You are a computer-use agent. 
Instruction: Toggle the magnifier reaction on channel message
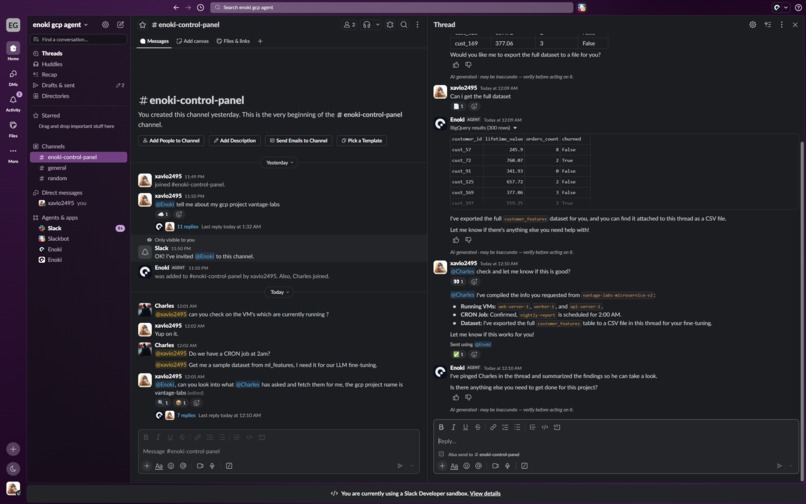click(x=163, y=403)
